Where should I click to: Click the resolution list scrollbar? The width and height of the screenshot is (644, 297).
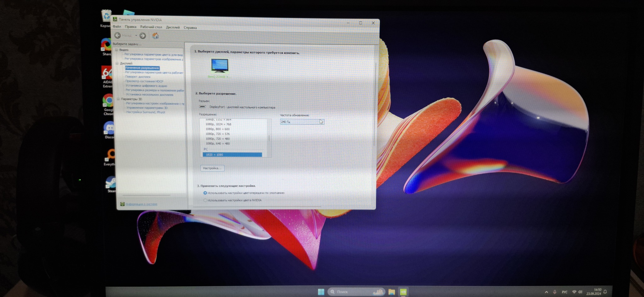coord(269,138)
